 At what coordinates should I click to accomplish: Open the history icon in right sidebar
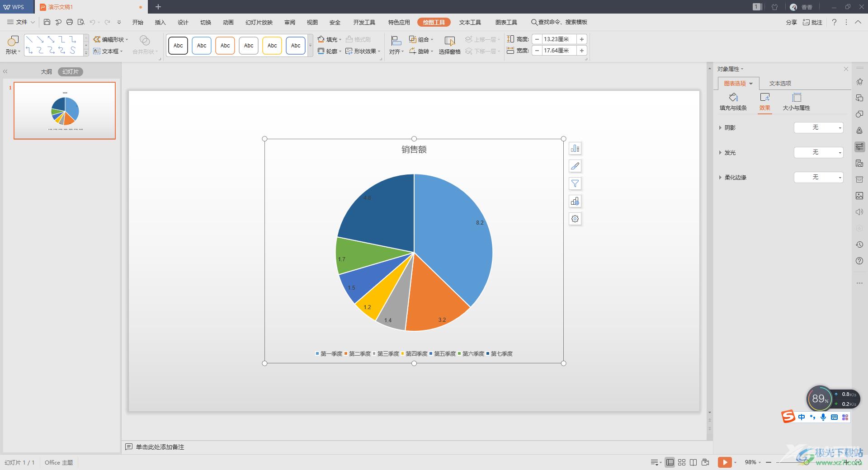click(859, 244)
